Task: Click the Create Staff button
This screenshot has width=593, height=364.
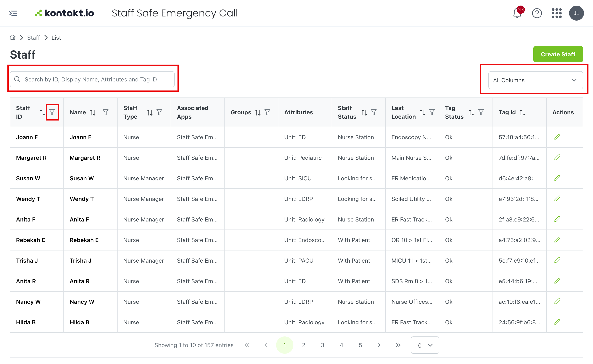Action: (x=558, y=54)
